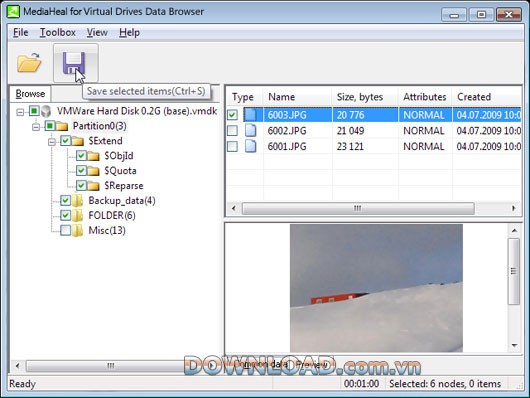The image size is (530, 398).
Task: Click tree panel scroll left arrow
Action: coord(18,366)
